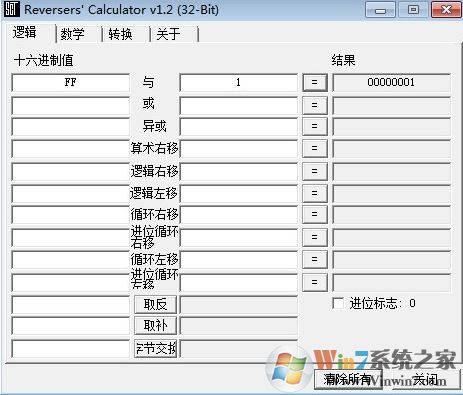Screen dimensions: 463x395
Task: Focus the left input field of 循环右移 row
Action: pos(70,214)
